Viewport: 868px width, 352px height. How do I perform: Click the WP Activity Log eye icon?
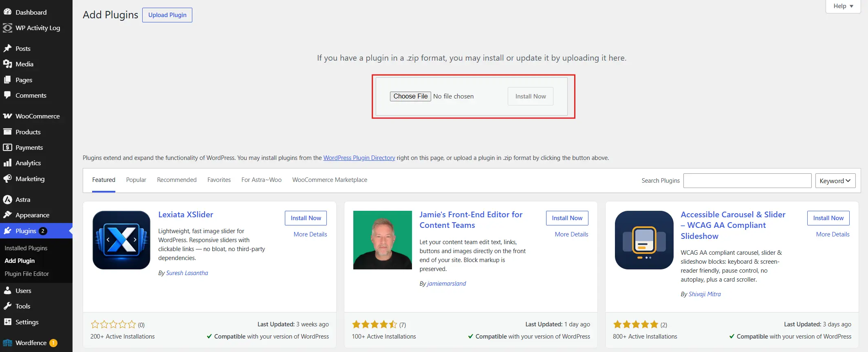point(7,28)
